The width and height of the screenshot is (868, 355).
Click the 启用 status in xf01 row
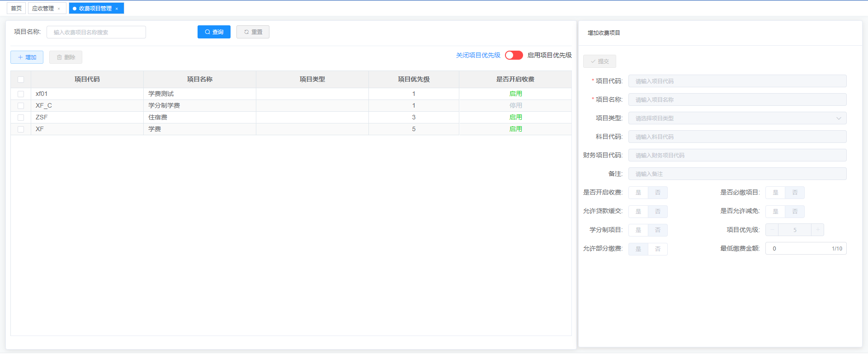516,94
